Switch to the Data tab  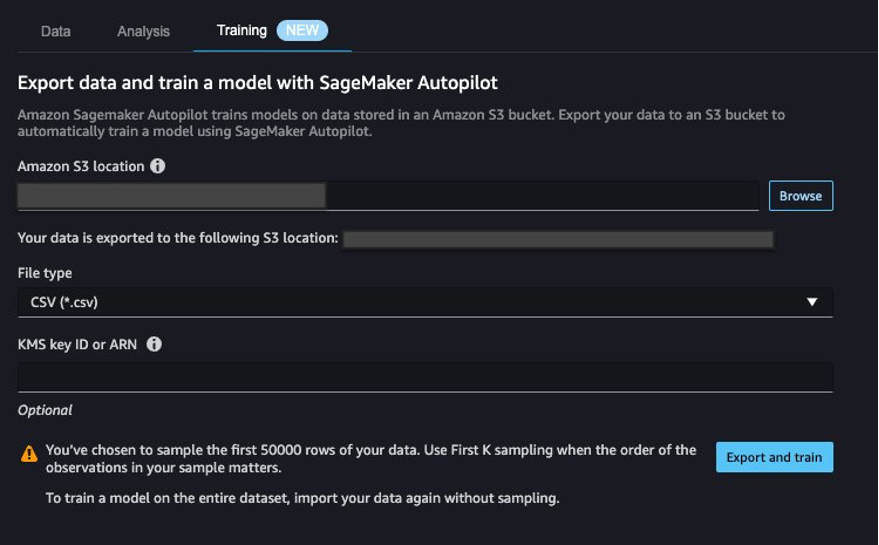coord(56,31)
